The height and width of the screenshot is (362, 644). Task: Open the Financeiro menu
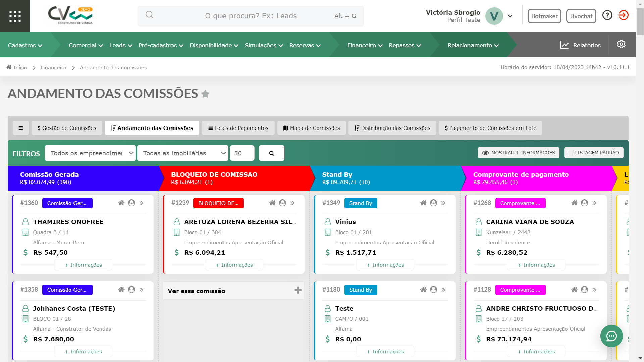click(364, 45)
